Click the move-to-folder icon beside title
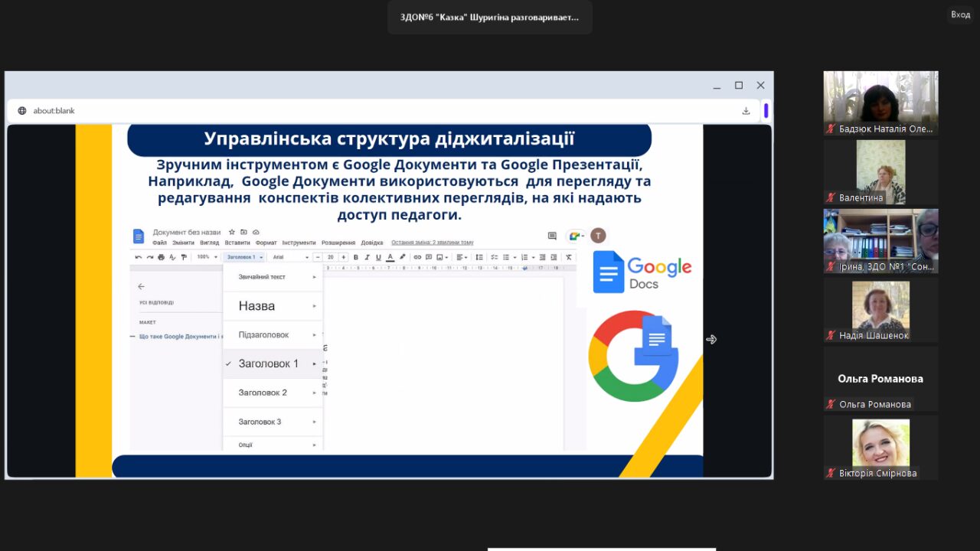The image size is (980, 551). [x=243, y=232]
